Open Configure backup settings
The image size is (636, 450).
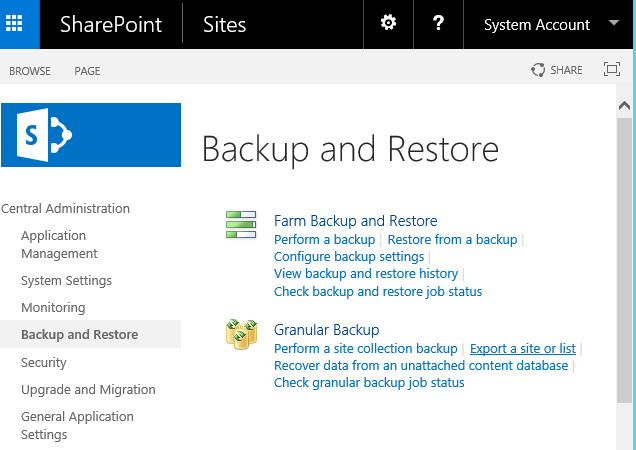point(349,256)
